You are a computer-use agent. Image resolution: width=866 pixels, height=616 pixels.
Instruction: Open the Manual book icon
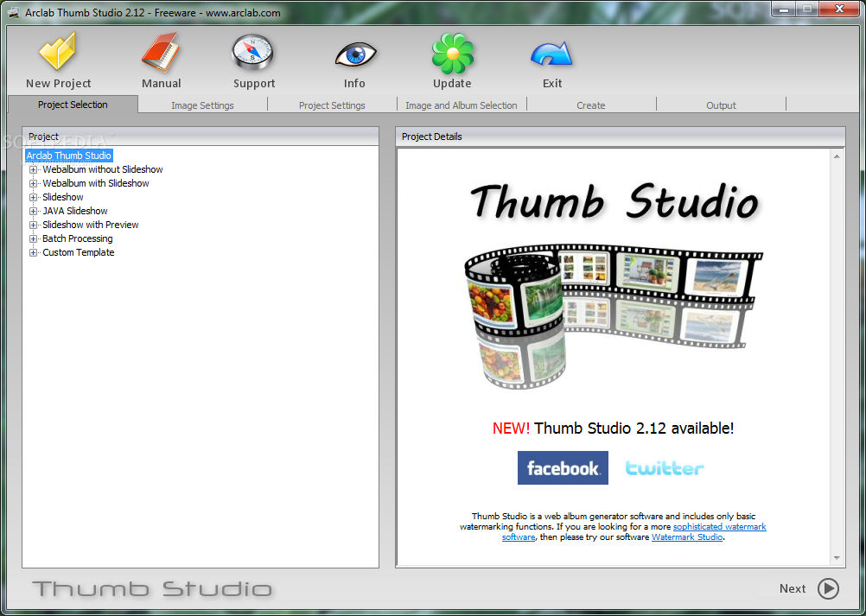161,53
